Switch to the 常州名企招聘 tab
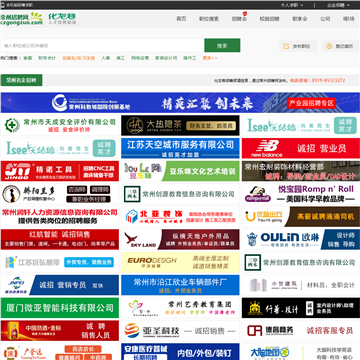The height and width of the screenshot is (360, 360). (21, 80)
